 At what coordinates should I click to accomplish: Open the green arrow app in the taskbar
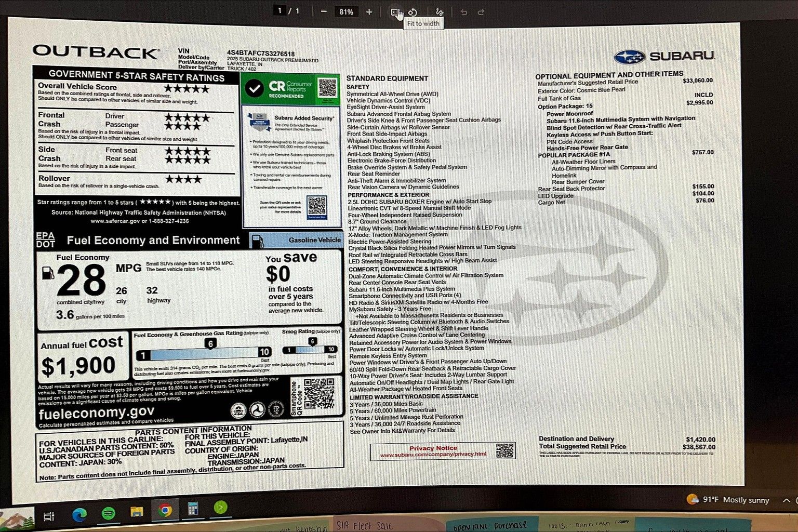(x=220, y=507)
